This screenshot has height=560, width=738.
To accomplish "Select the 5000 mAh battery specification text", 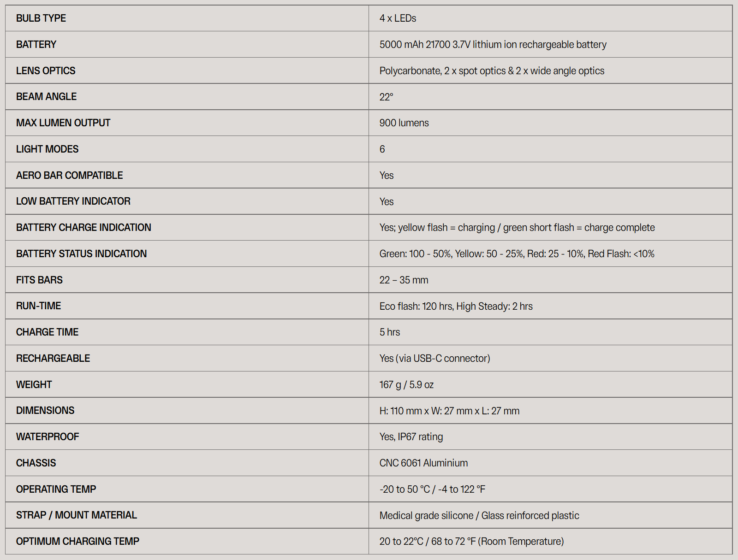I will (493, 45).
